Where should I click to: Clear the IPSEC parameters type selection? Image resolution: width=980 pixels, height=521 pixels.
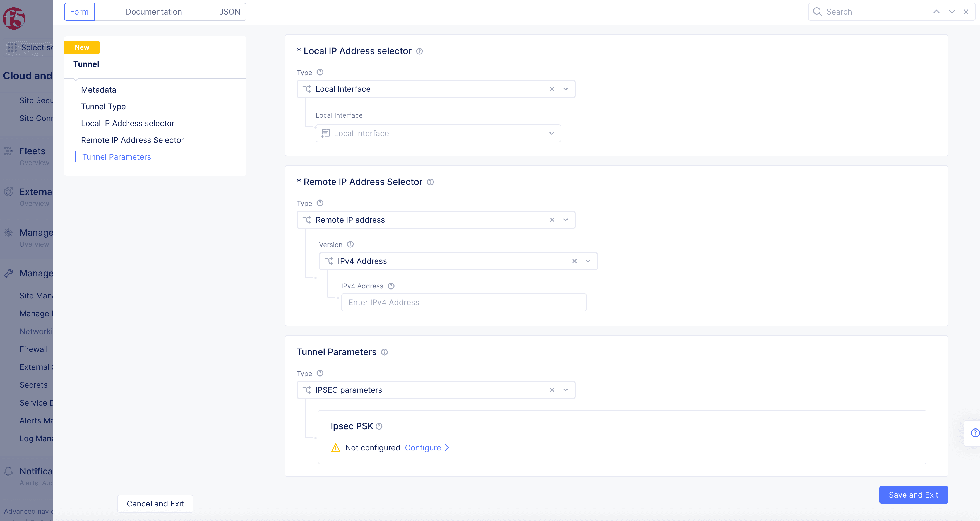click(552, 390)
